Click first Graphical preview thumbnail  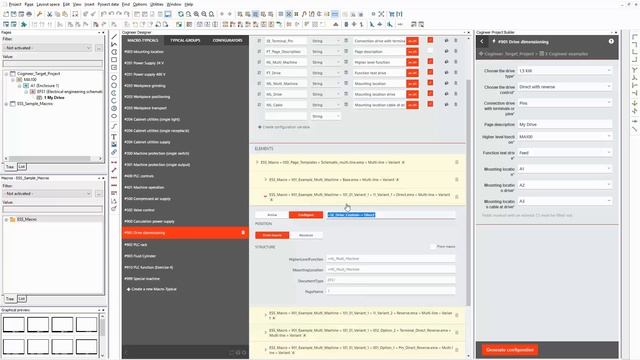tap(14, 324)
